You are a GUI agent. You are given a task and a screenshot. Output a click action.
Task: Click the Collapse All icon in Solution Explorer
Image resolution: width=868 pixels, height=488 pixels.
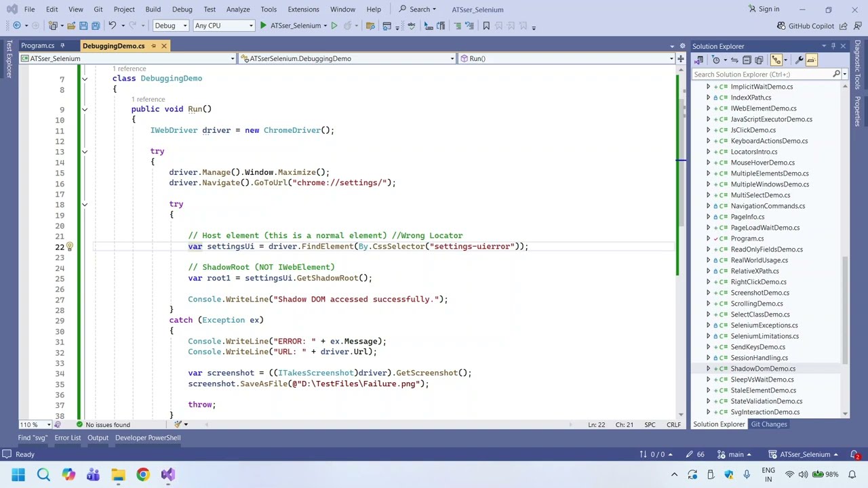[747, 60]
